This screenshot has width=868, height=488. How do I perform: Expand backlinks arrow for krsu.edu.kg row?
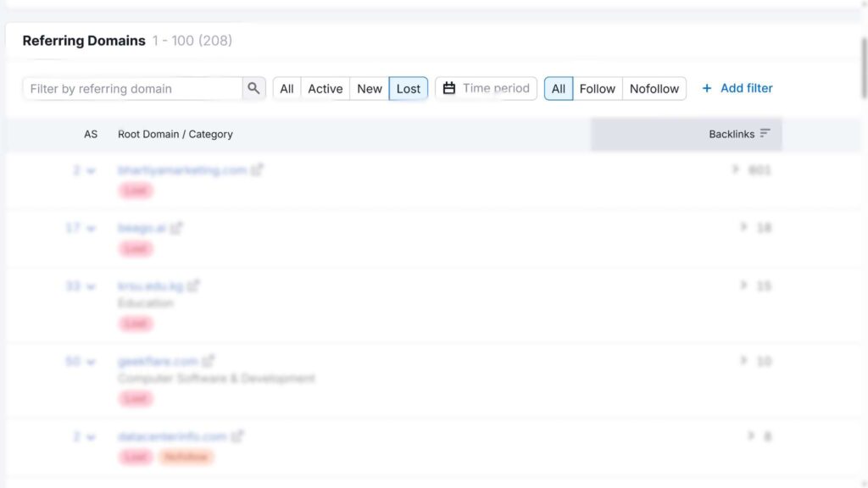pyautogui.click(x=743, y=286)
